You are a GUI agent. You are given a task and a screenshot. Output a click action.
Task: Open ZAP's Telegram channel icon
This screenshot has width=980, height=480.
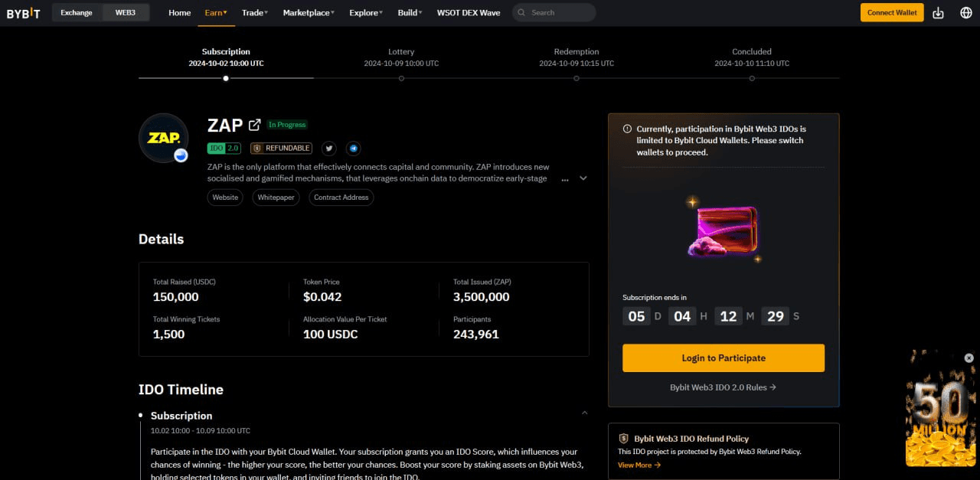coord(353,149)
